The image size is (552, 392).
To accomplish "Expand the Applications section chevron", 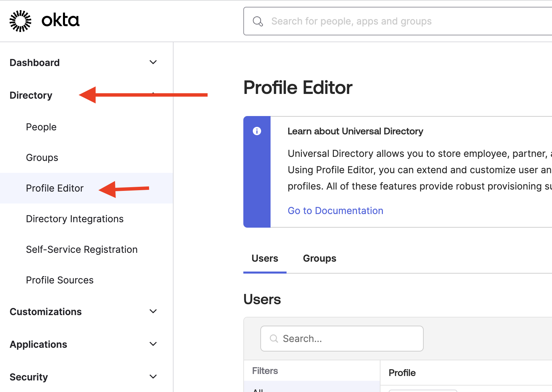I will pyautogui.click(x=153, y=344).
